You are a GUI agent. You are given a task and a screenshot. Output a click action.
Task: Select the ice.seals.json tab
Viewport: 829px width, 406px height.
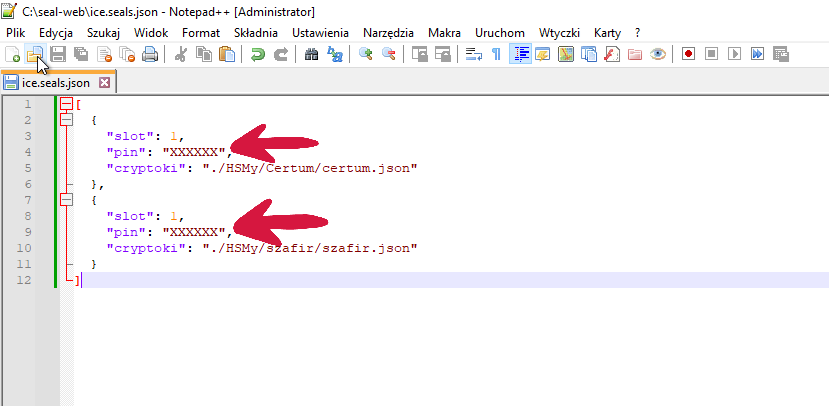pos(55,83)
